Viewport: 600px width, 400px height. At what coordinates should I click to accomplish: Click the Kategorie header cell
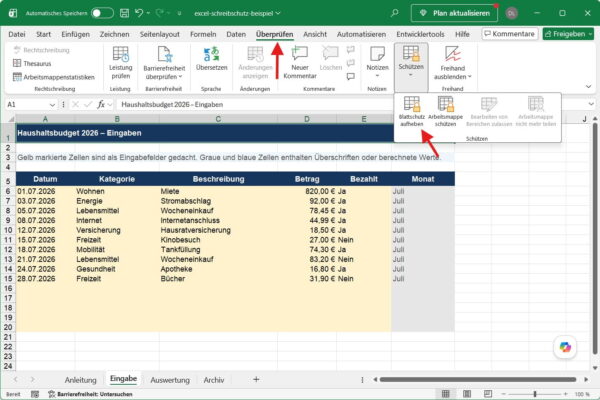[117, 179]
